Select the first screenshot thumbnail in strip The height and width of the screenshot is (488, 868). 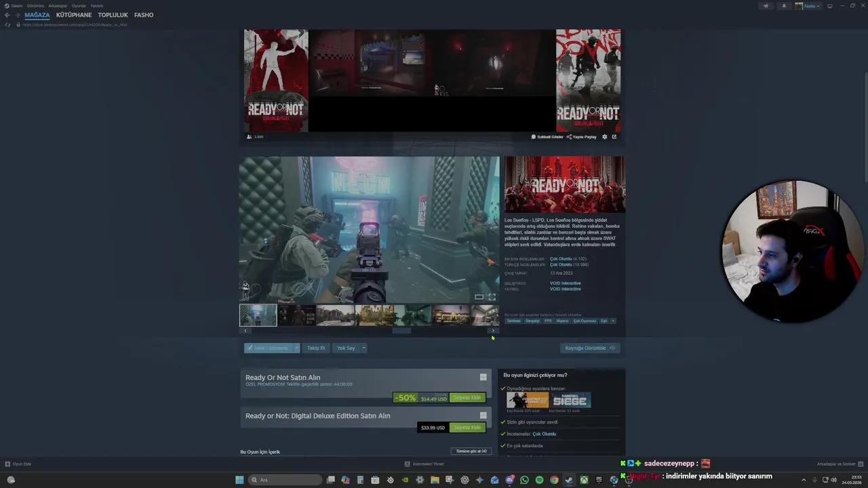tap(258, 315)
